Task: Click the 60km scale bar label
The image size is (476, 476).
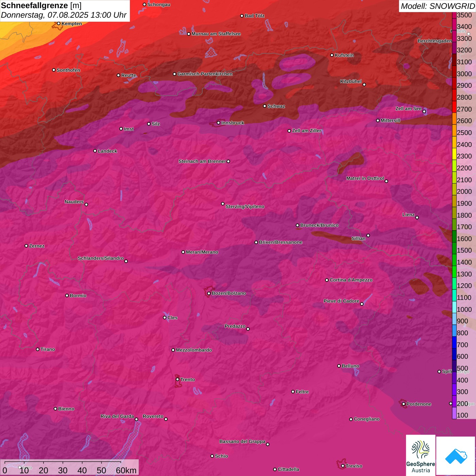Action: (126, 471)
